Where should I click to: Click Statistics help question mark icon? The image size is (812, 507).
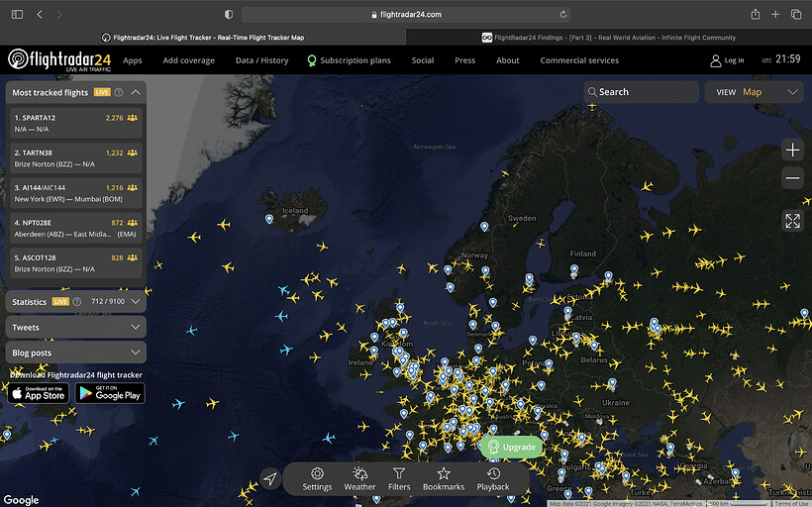tap(76, 301)
